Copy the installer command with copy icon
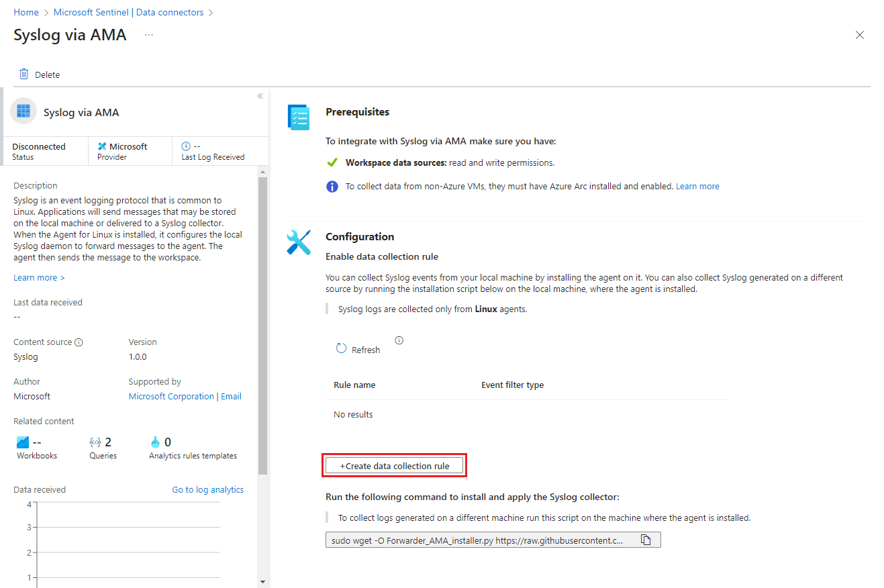This screenshot has height=588, width=884. [646, 540]
